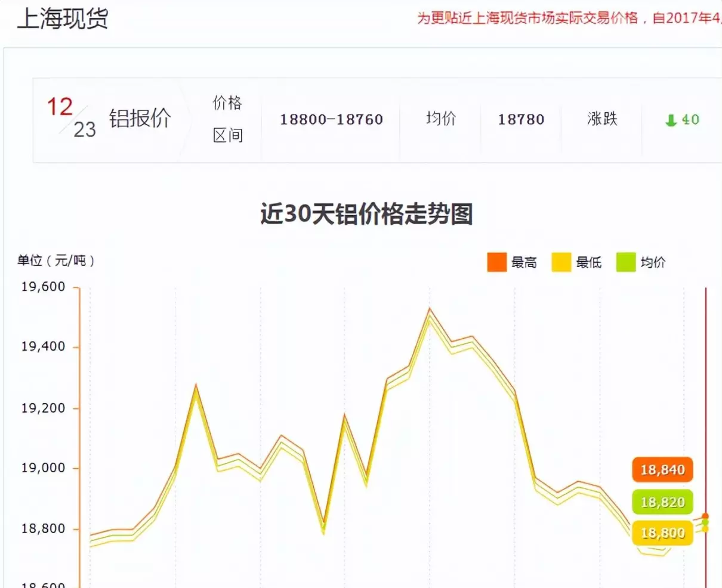Click the 12/23 date badge
Viewport: 722px width, 588px height.
point(72,117)
